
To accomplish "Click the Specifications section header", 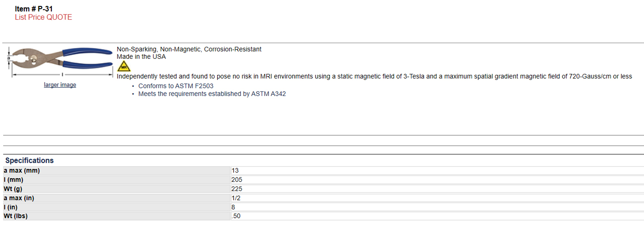I will coord(29,161).
